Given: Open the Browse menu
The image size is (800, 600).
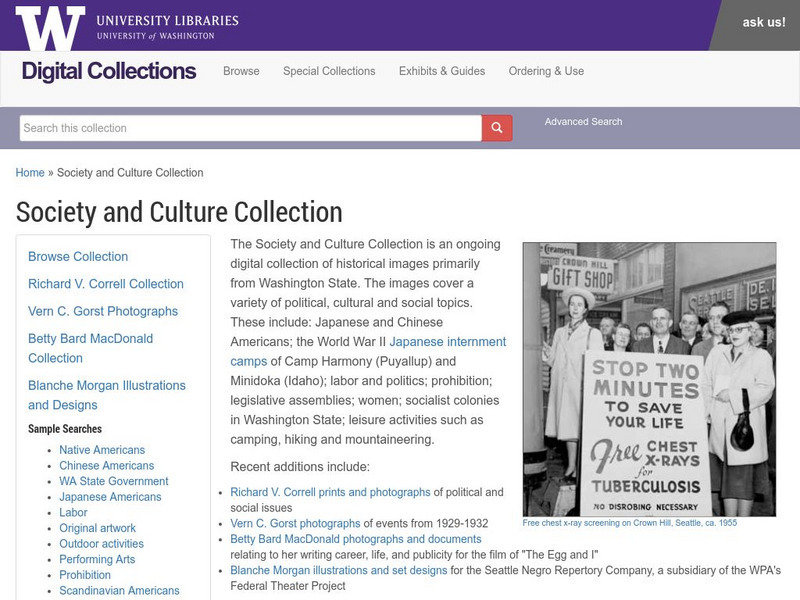Looking at the screenshot, I should [241, 71].
